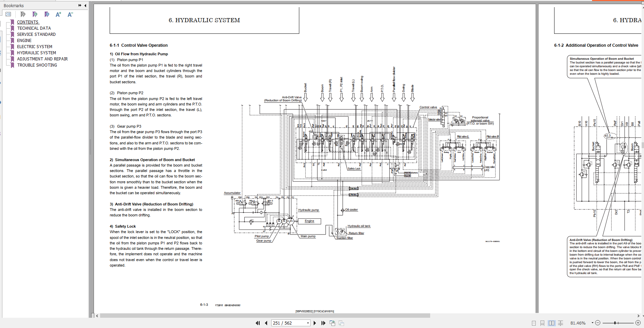
Task: Open the ENGINE bookmark
Action: tap(24, 41)
